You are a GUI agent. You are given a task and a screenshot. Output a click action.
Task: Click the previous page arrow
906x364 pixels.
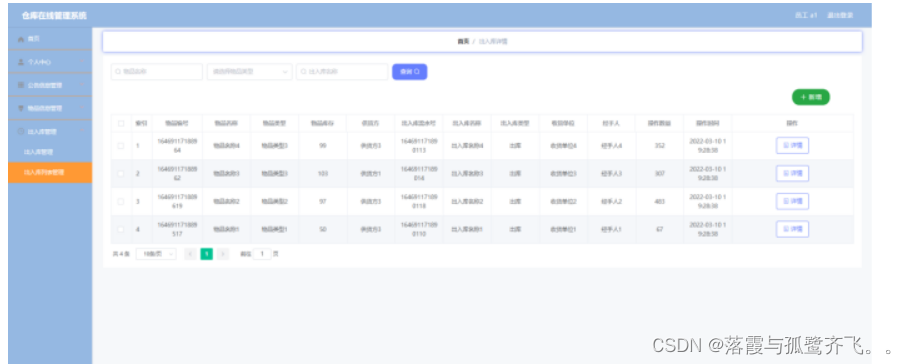(x=190, y=254)
